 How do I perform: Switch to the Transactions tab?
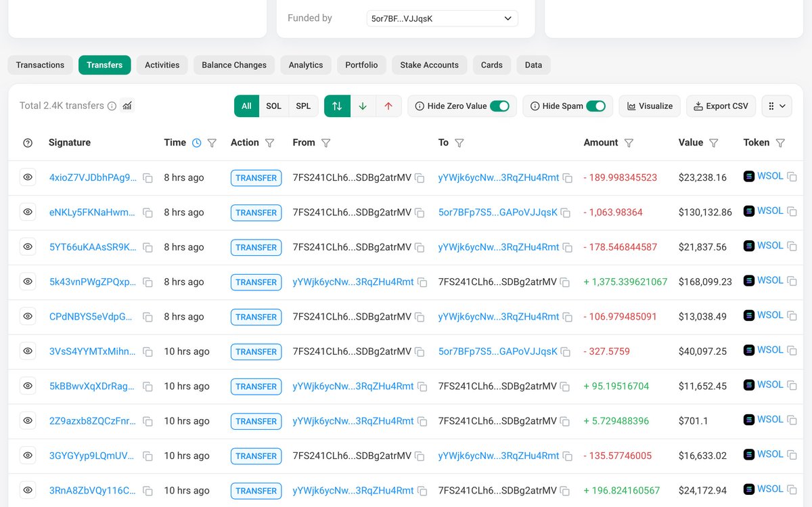[x=40, y=65]
